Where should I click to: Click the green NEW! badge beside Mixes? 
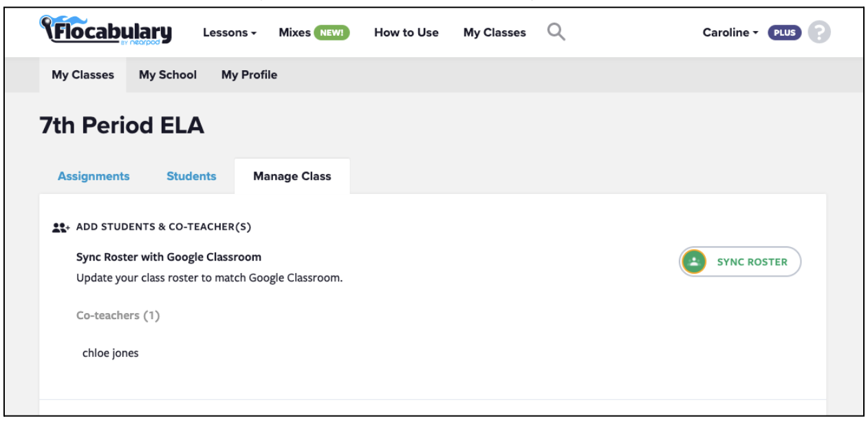coord(332,32)
